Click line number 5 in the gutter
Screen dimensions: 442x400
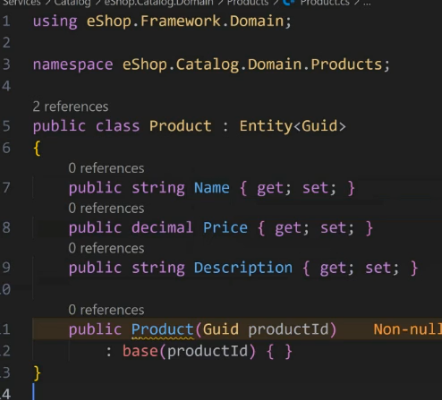click(x=6, y=126)
